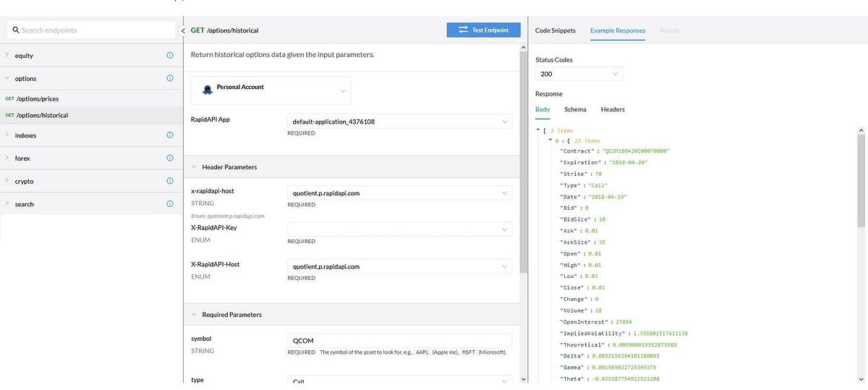Click info icon next to search
Image resolution: width=868 pixels, height=390 pixels.
click(x=170, y=204)
